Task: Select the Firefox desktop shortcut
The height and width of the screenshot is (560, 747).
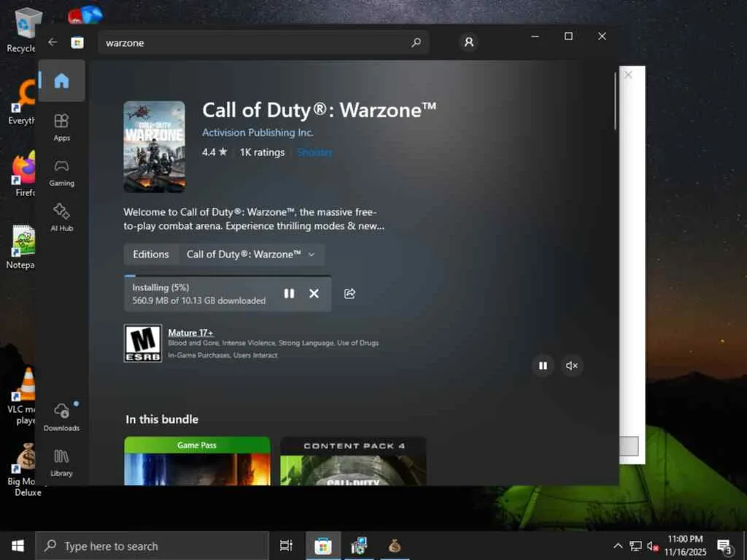Action: tap(23, 174)
